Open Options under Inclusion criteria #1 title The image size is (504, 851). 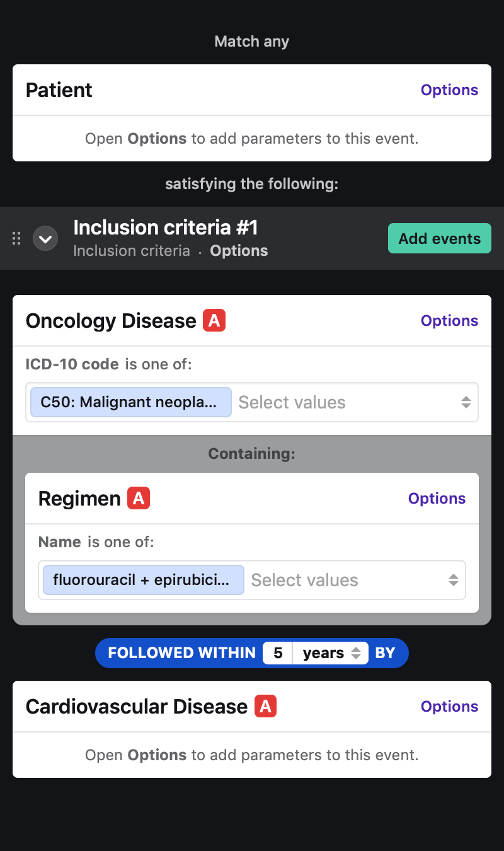click(x=239, y=251)
